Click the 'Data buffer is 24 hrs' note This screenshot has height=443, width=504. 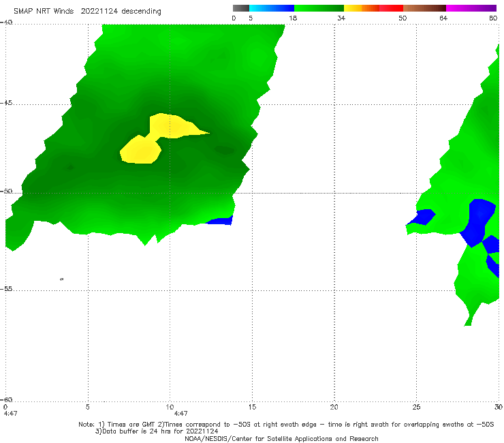(157, 431)
